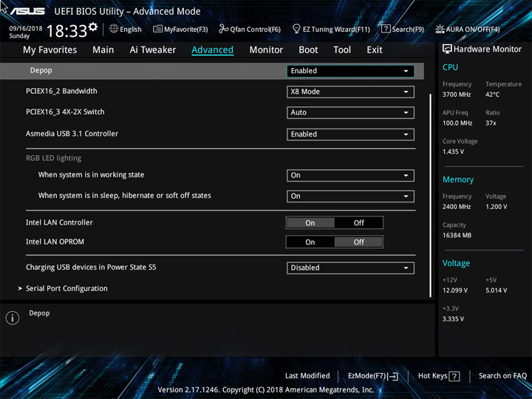The width and height of the screenshot is (532, 399).
Task: Switch to My Favorites tab
Action: coord(50,50)
